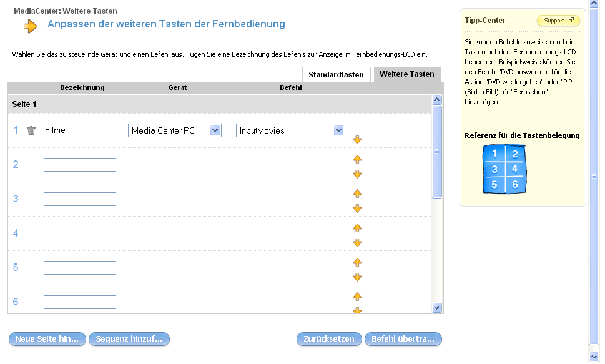The width and height of the screenshot is (605, 364).
Task: Move row 2 up with arrow
Action: point(358,159)
